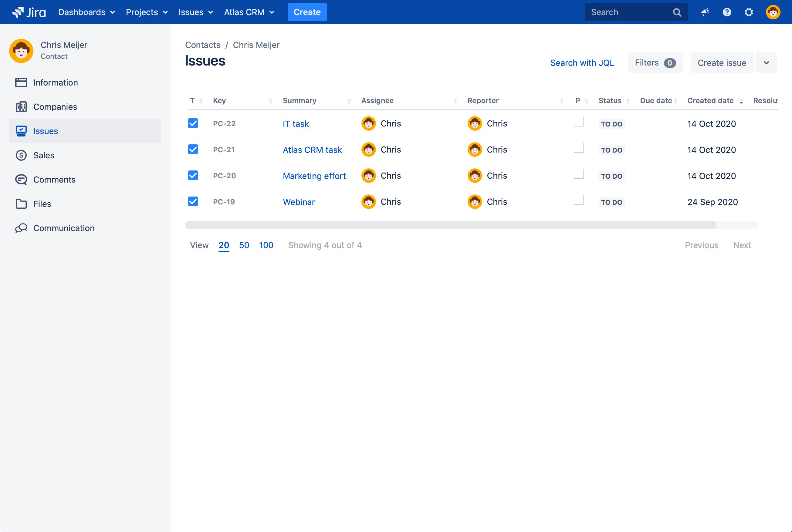
Task: Open the Communication section in sidebar
Action: [x=64, y=228]
